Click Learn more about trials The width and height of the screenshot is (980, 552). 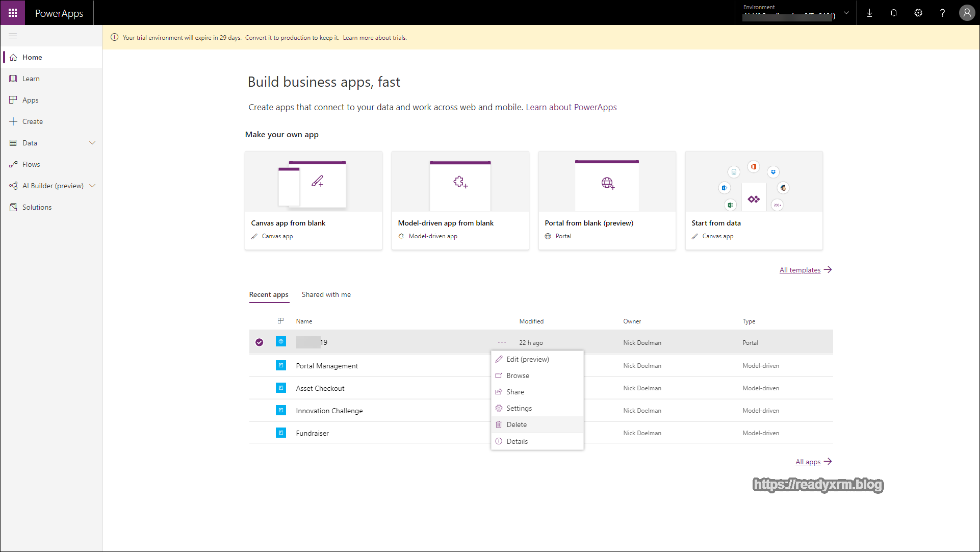point(374,37)
